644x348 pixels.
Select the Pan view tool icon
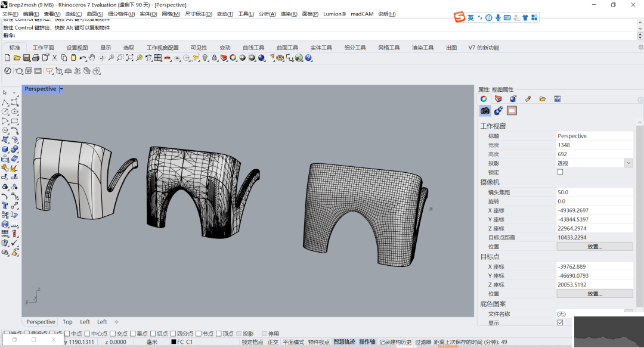(92, 58)
